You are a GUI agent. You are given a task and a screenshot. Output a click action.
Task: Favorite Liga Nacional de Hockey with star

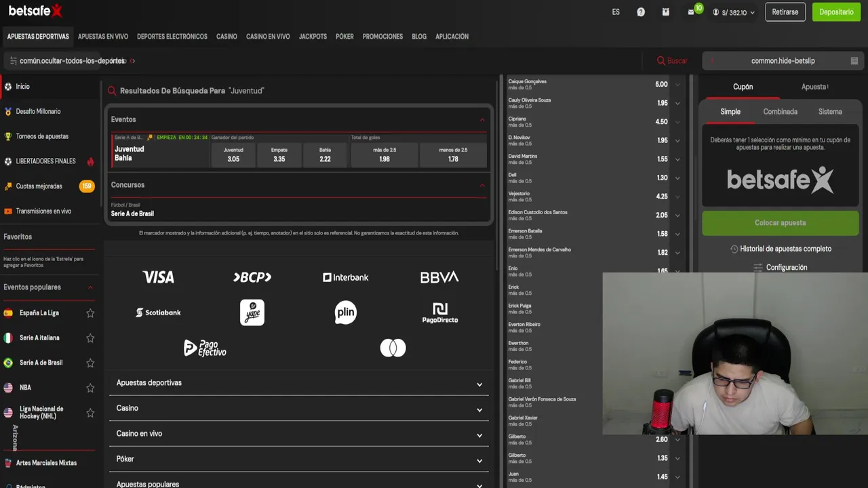click(90, 413)
